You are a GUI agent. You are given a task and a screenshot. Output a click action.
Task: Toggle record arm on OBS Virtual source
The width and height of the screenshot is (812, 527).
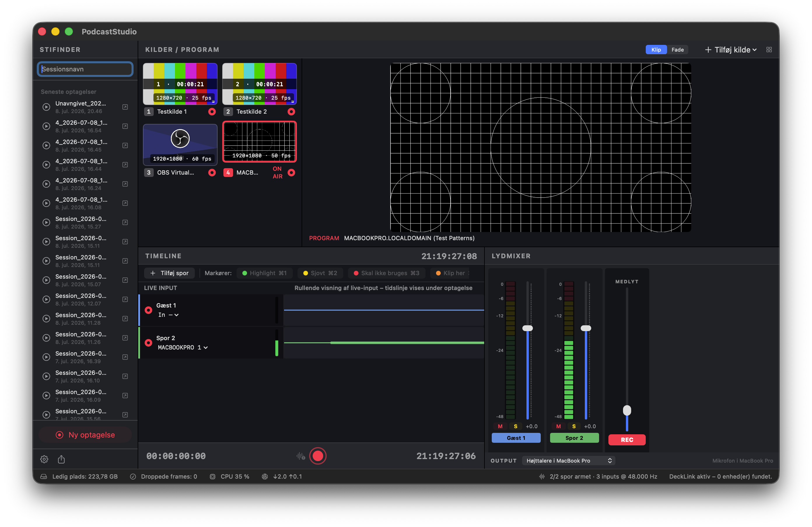click(212, 173)
